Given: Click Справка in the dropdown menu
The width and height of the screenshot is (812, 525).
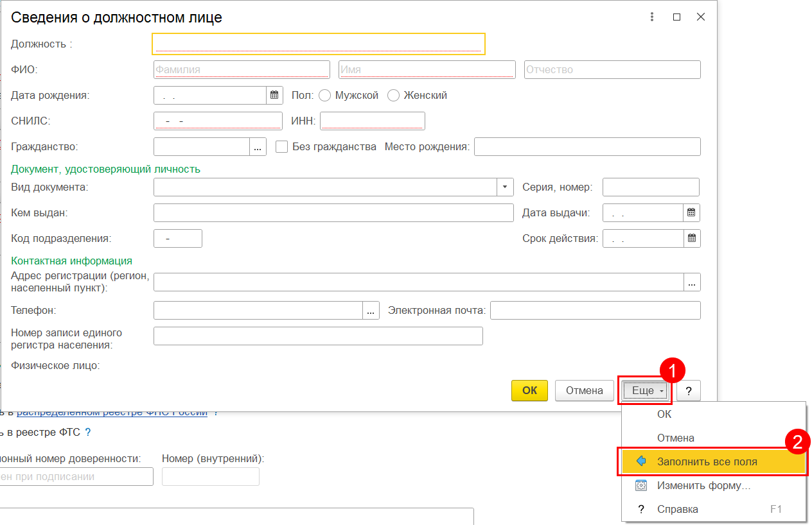Looking at the screenshot, I should [x=677, y=509].
